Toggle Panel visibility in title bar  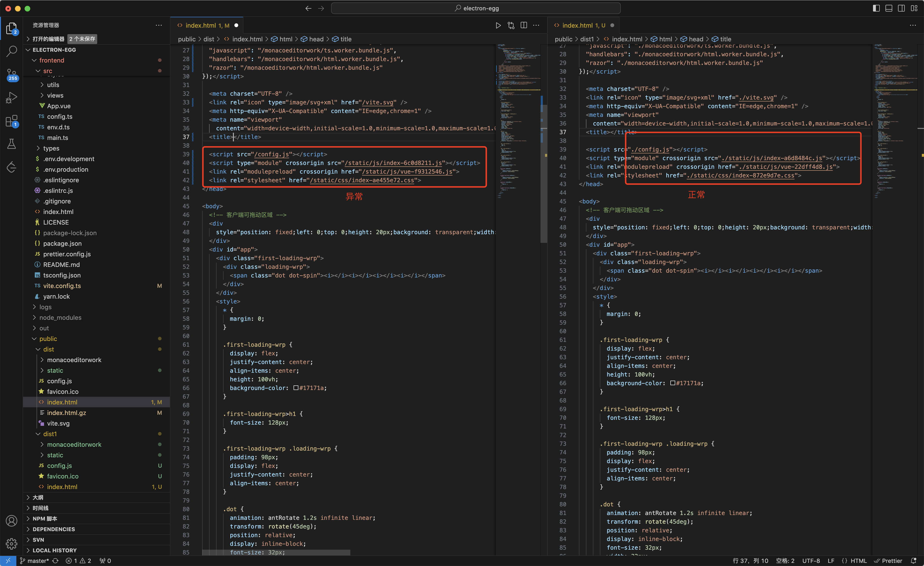pyautogui.click(x=889, y=8)
